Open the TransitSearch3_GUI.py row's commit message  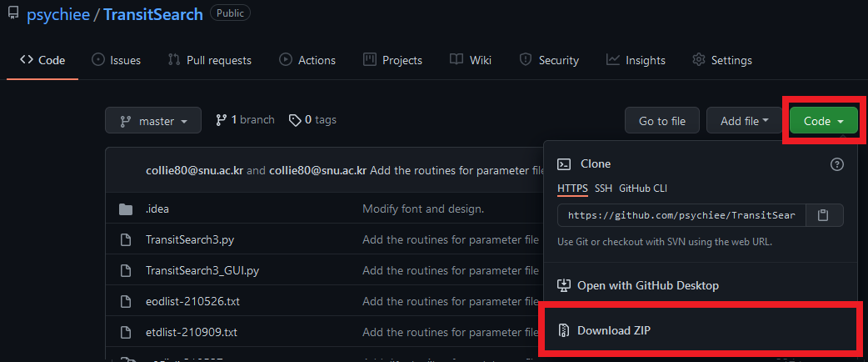coord(451,271)
